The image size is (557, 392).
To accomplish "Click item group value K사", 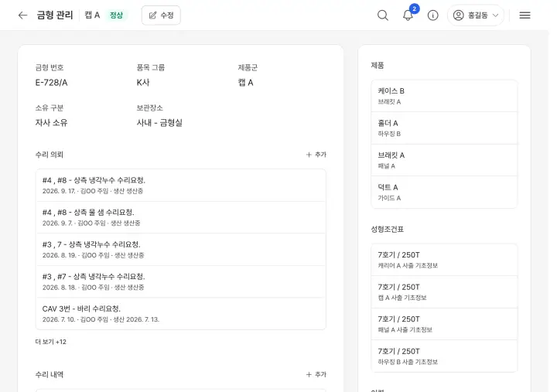I will pyautogui.click(x=143, y=83).
